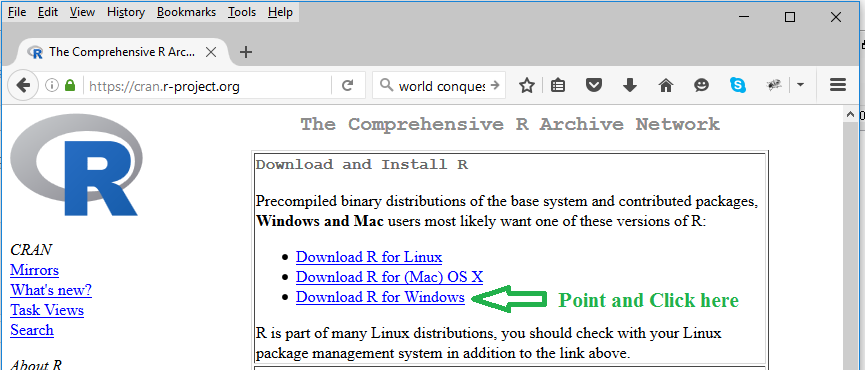Bookmark this page with the star icon
Image resolution: width=865 pixels, height=370 pixels.
[527, 85]
